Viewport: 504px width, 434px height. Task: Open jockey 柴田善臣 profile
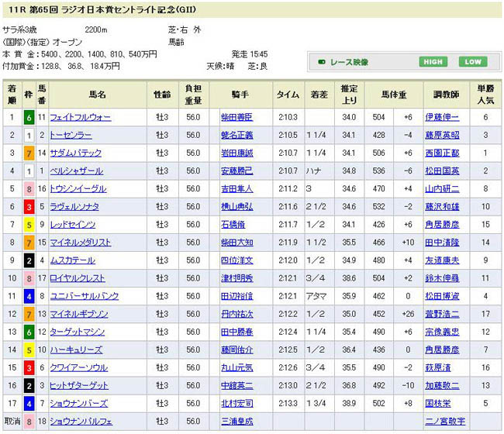(236, 118)
